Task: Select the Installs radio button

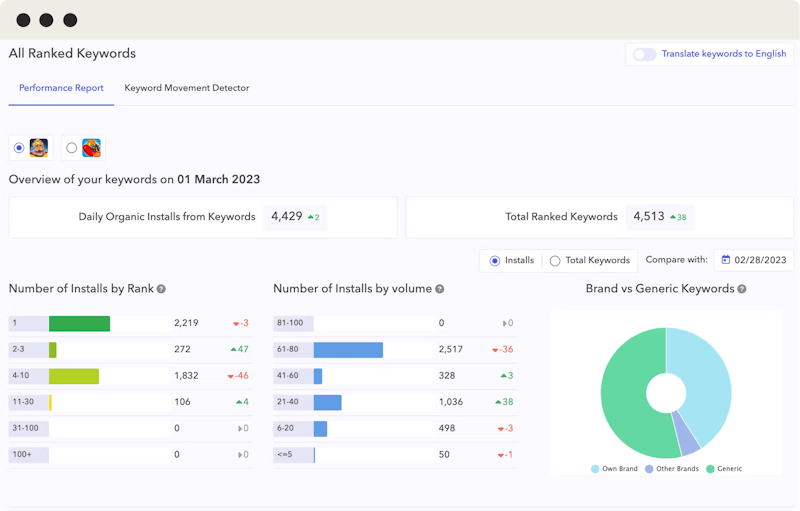Action: click(x=494, y=260)
